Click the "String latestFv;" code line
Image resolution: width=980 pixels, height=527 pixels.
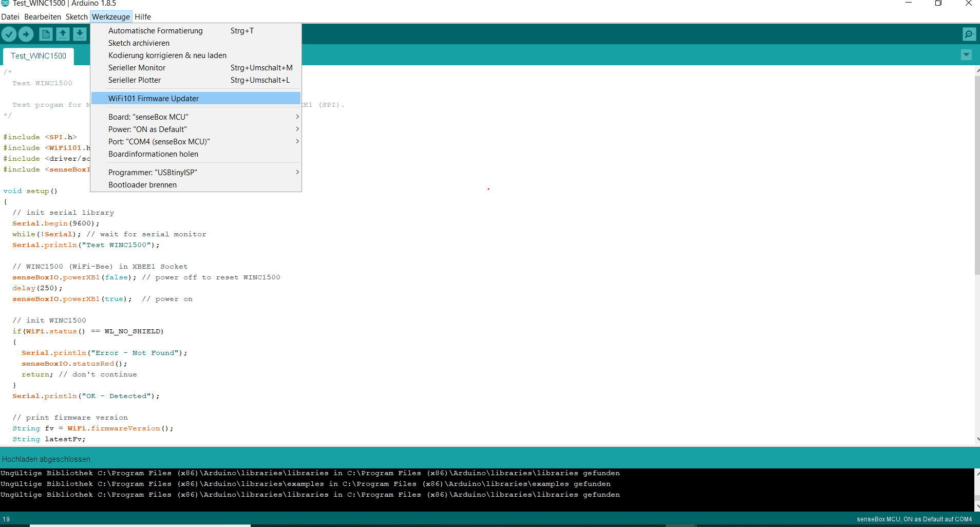[49, 439]
